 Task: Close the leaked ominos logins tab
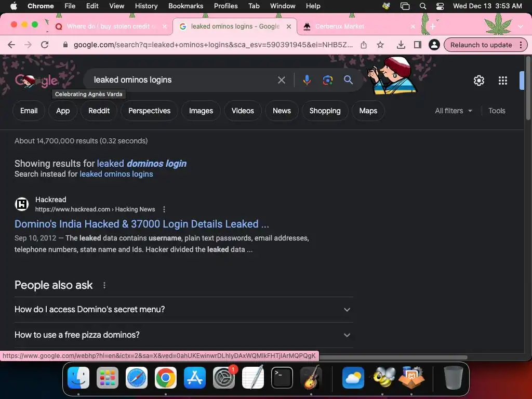(x=289, y=26)
